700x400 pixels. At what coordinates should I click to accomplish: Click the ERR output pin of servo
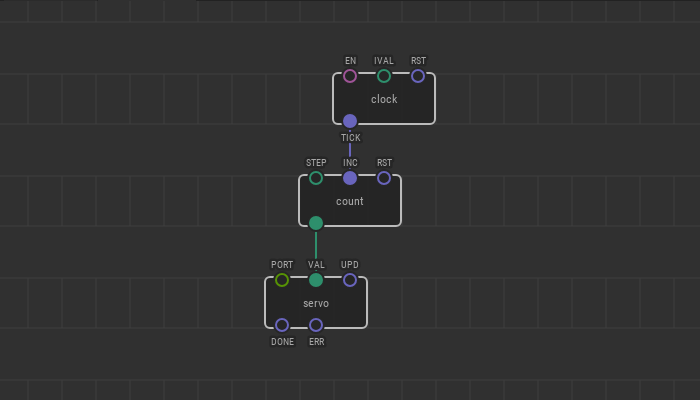(316, 325)
